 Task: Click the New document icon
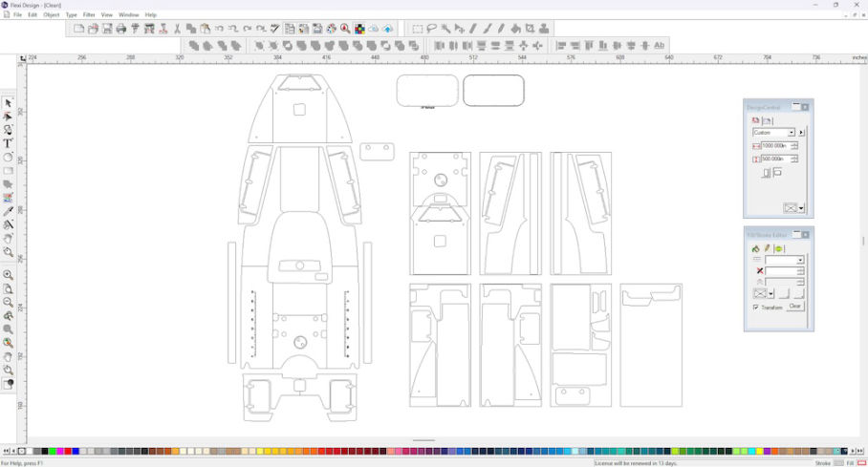[78, 29]
